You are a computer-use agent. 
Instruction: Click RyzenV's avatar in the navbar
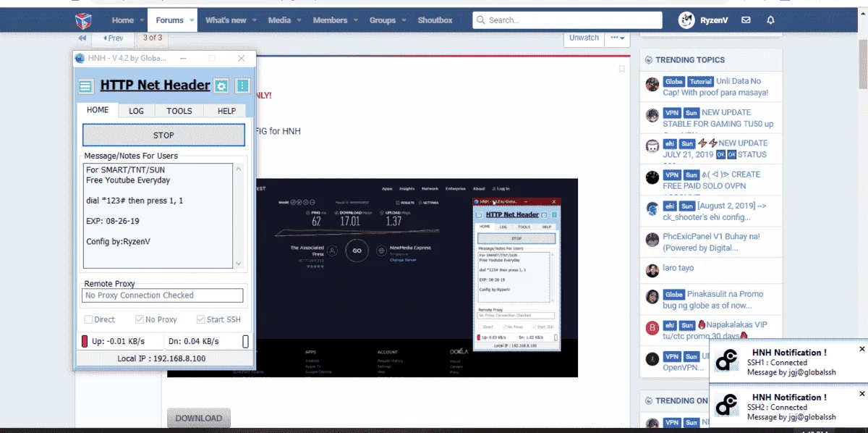tap(686, 20)
